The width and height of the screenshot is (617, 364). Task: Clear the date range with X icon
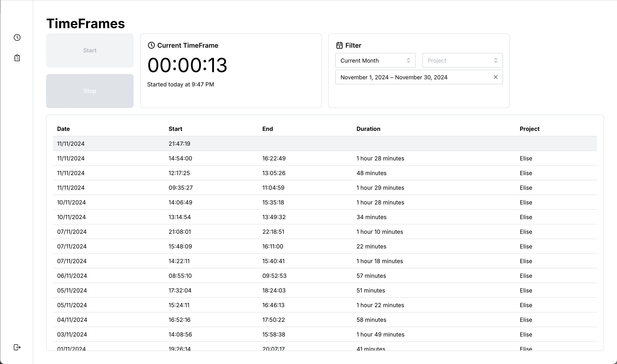pos(495,77)
